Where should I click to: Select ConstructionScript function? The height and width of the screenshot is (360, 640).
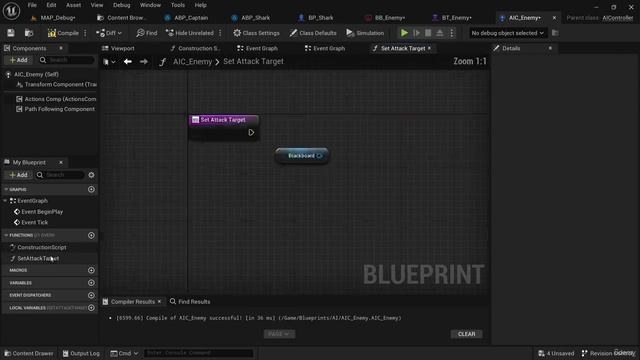pos(38,247)
